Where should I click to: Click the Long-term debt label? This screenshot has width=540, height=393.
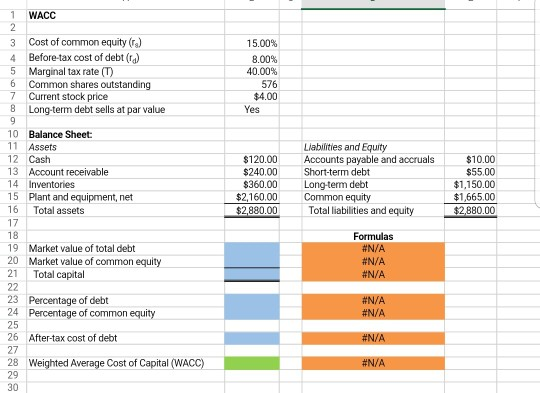coord(336,185)
